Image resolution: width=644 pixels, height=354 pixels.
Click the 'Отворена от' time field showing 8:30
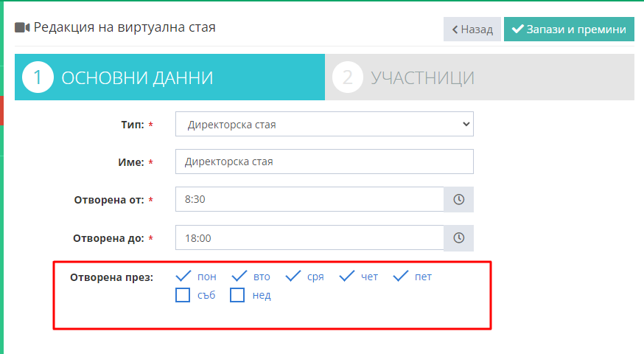coord(309,199)
